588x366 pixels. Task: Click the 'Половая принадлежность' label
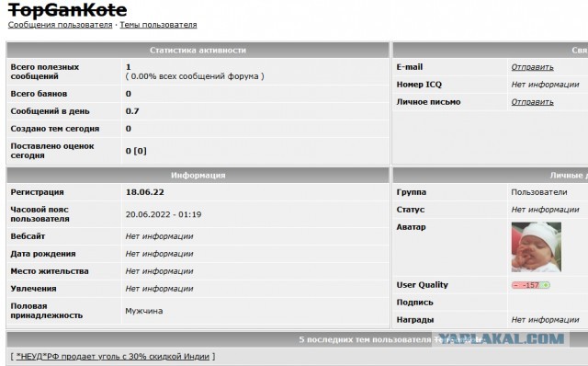[47, 311]
